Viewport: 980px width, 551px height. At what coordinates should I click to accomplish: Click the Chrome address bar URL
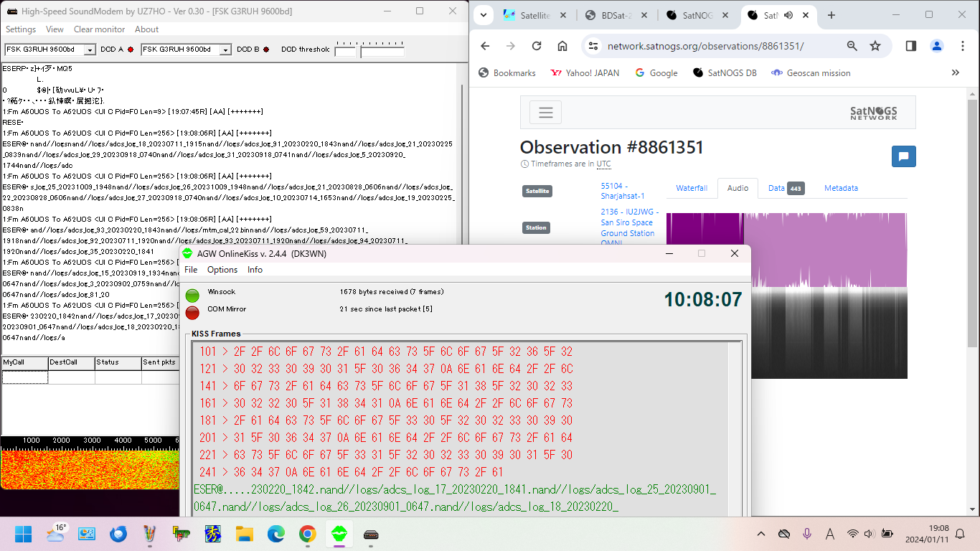pyautogui.click(x=705, y=46)
